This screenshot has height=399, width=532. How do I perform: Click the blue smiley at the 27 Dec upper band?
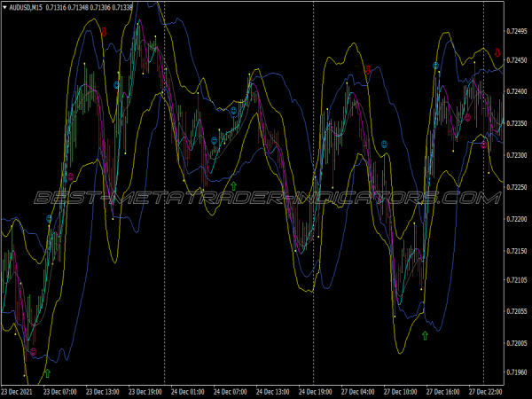tap(435, 66)
